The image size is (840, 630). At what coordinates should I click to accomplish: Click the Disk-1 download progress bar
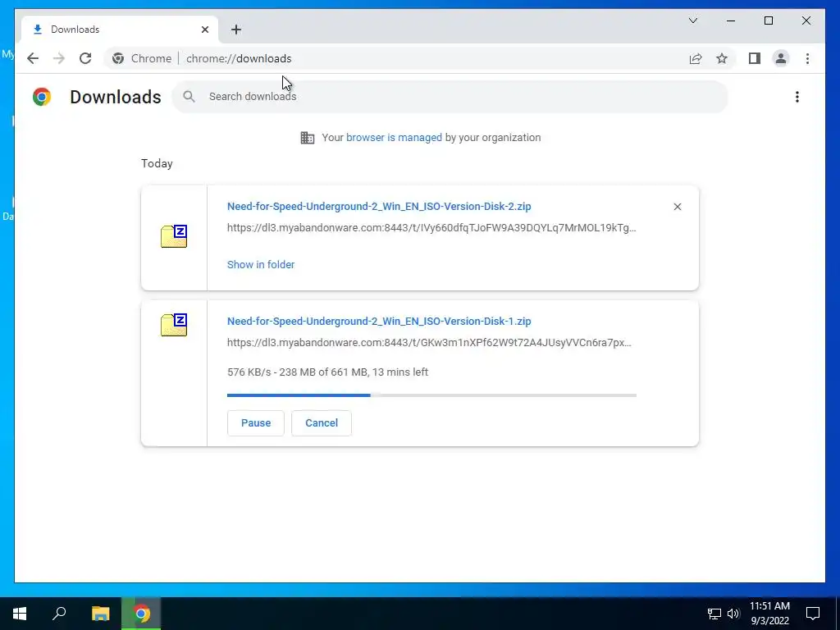click(x=431, y=395)
